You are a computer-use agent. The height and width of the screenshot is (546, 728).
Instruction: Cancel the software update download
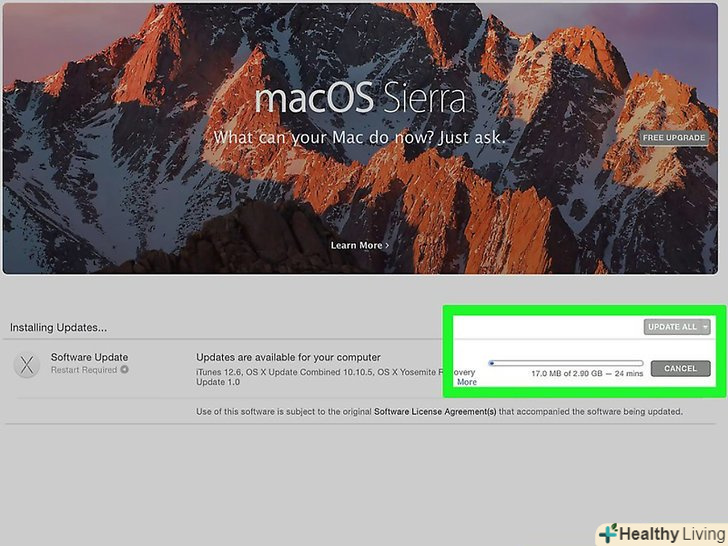click(680, 368)
